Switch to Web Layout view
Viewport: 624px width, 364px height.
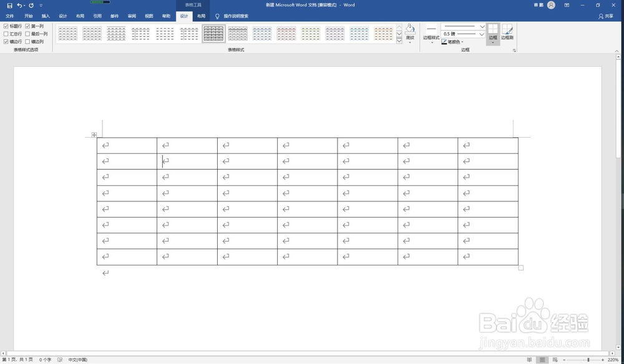555,360
